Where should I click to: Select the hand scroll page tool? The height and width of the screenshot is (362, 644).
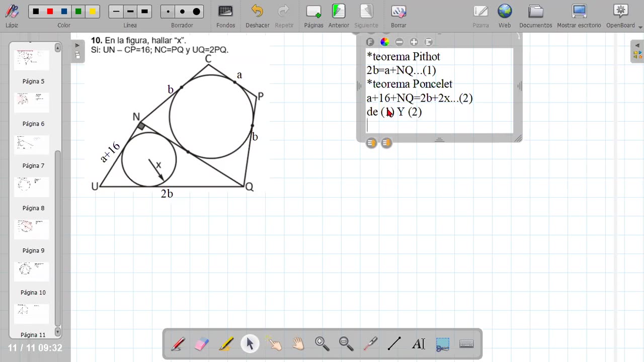click(298, 344)
